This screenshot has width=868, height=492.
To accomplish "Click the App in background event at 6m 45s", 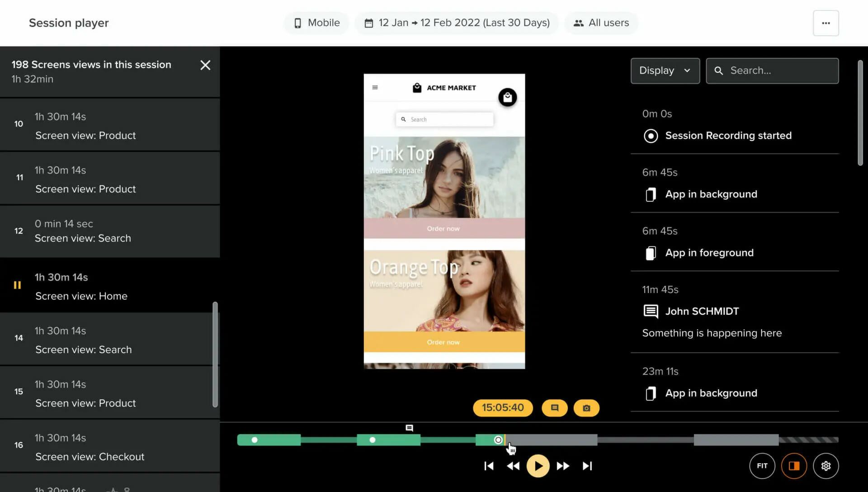I will point(735,184).
